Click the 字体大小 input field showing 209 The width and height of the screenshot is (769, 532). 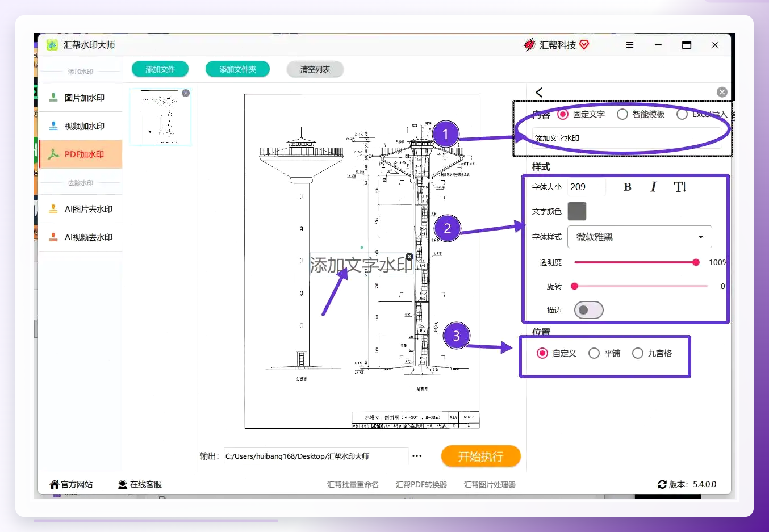coord(587,187)
